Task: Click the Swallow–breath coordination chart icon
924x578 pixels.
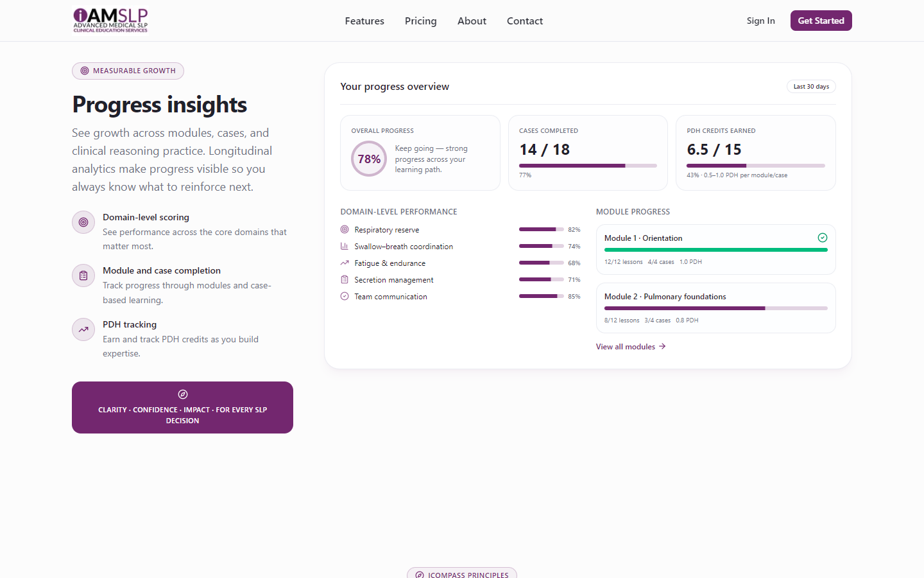Action: pyautogui.click(x=345, y=246)
